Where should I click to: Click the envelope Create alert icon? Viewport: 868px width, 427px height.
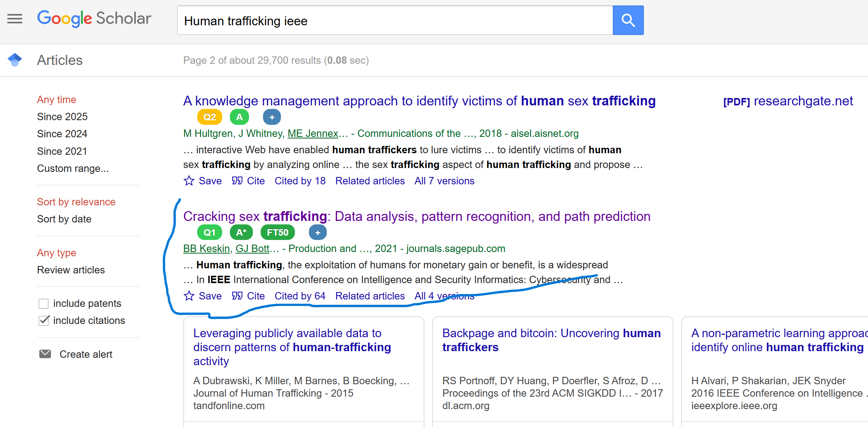tap(45, 354)
